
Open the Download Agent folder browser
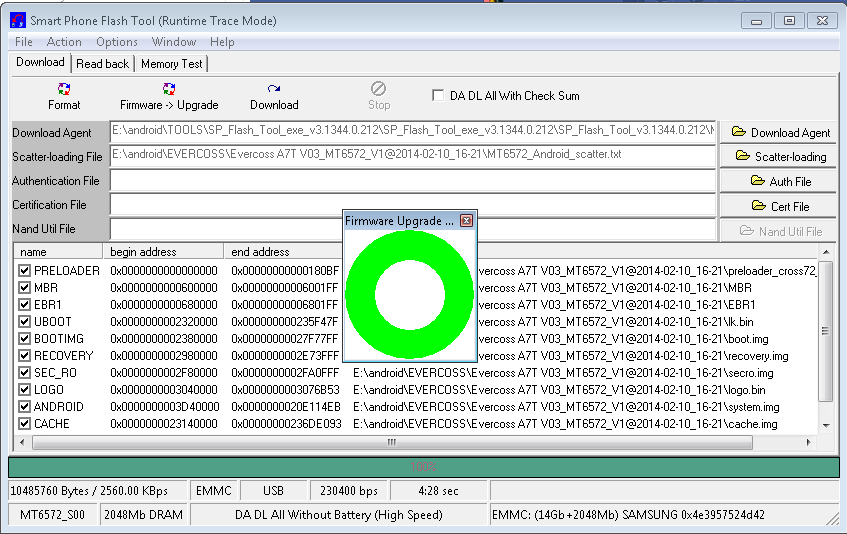coord(778,132)
